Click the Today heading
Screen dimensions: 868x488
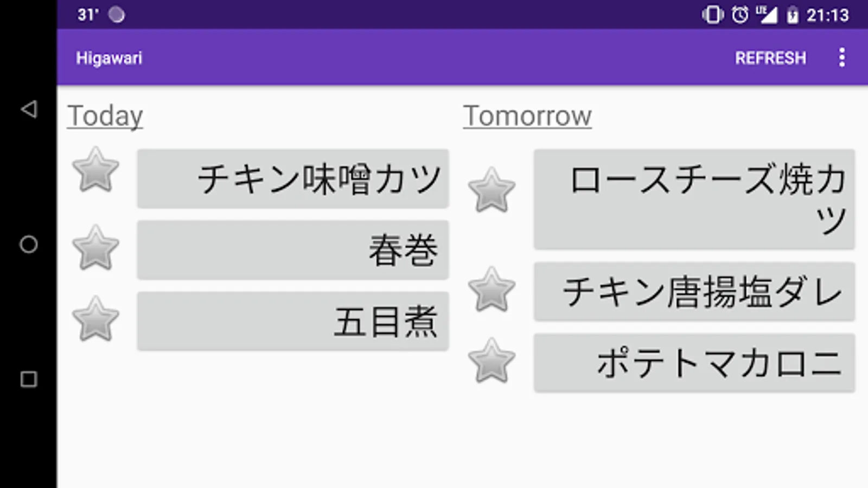pos(105,116)
